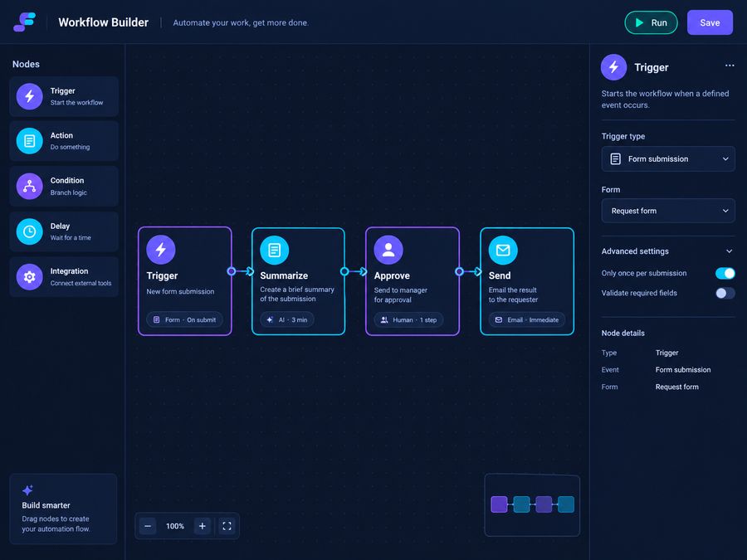Click the New form submission description text
The height and width of the screenshot is (560, 747).
[180, 291]
